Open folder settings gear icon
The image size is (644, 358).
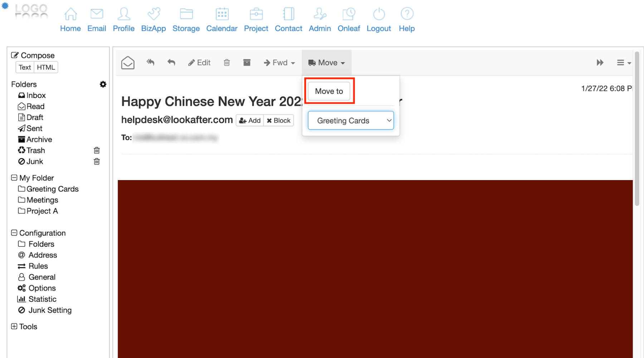click(x=103, y=84)
